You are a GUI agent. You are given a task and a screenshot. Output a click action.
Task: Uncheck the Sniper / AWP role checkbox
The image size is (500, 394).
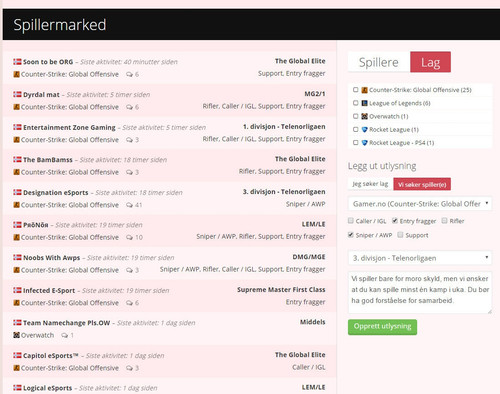(x=351, y=235)
